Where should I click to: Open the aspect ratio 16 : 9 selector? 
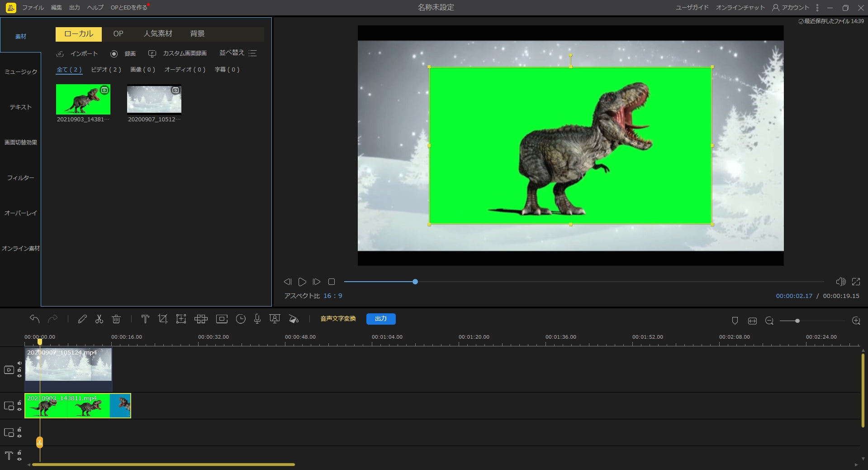(x=332, y=296)
